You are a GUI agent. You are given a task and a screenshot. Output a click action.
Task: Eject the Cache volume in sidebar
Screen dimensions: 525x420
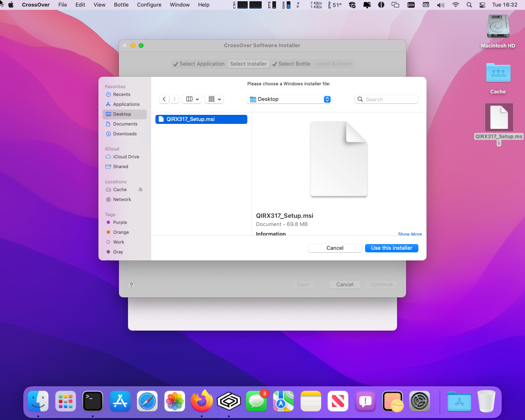(x=141, y=189)
